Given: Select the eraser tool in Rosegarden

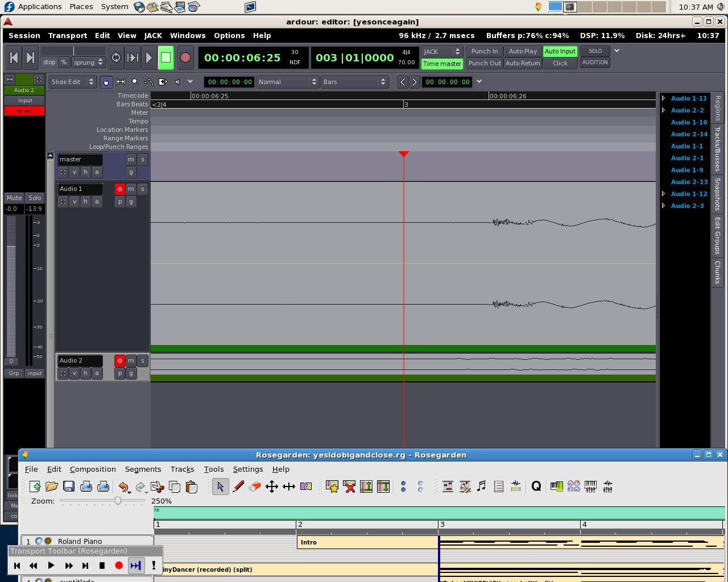Looking at the screenshot, I should 255,487.
